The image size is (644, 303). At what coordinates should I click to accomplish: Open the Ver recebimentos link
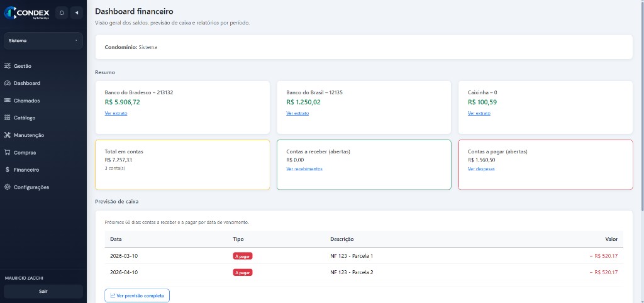tap(304, 168)
